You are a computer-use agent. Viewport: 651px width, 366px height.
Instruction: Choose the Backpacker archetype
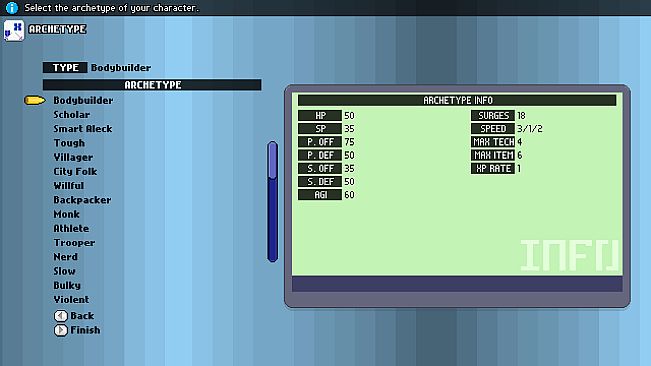click(x=82, y=200)
